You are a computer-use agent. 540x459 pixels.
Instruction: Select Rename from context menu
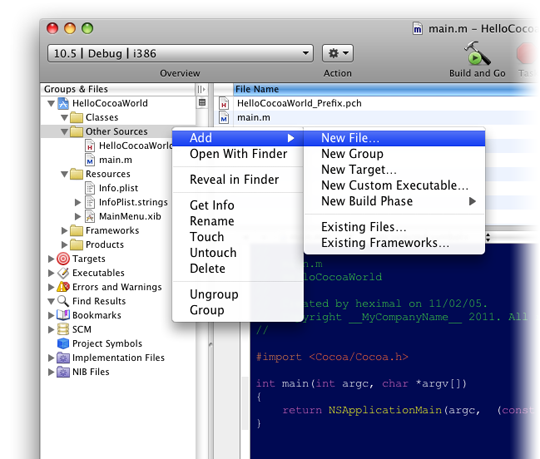238,221
